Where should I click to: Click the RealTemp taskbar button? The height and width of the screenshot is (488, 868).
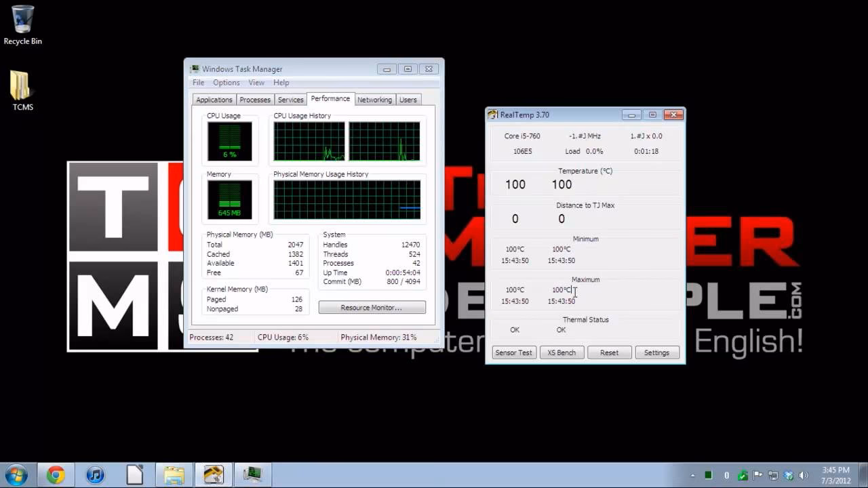tap(214, 474)
